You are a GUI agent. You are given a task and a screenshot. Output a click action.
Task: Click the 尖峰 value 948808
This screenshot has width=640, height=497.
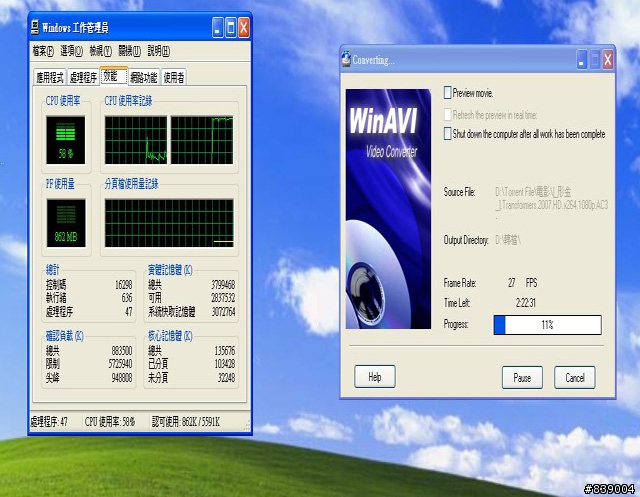122,378
